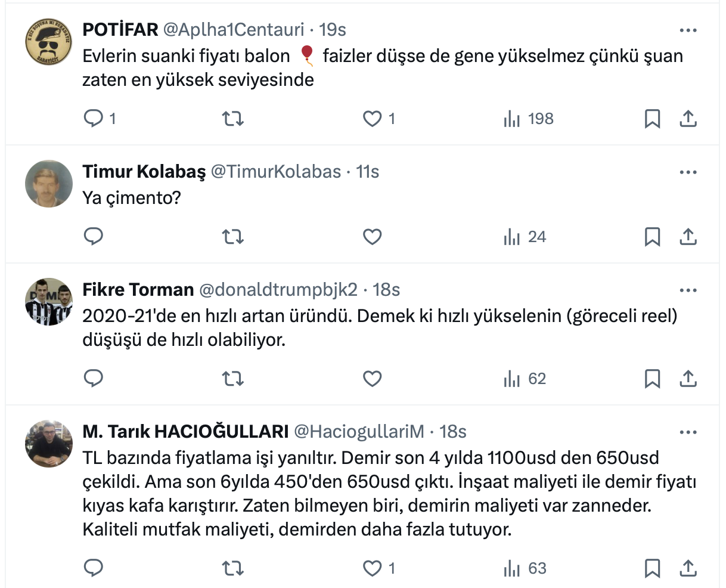
Task: Open @HaciogullariM profile handle link
Action: click(359, 431)
